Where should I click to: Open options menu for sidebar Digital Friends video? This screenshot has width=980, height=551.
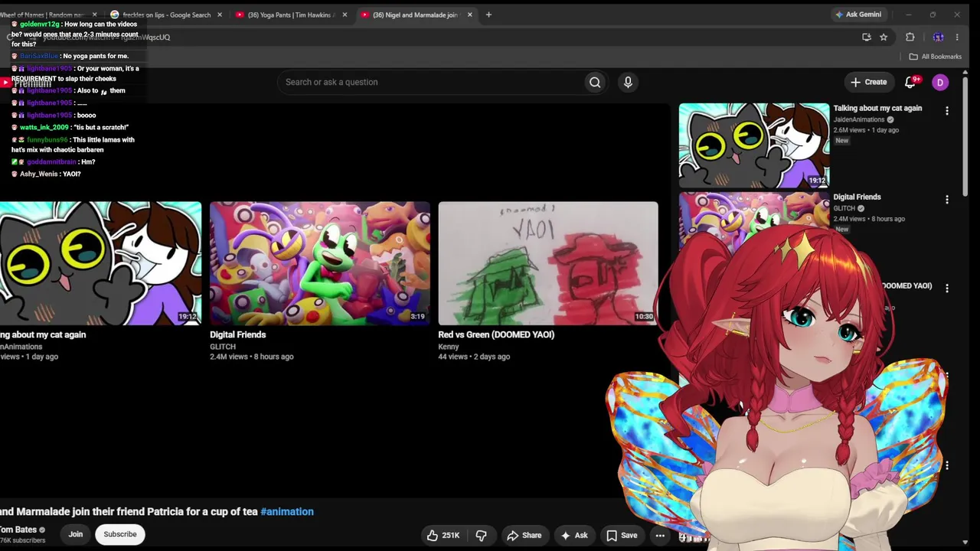947,200
